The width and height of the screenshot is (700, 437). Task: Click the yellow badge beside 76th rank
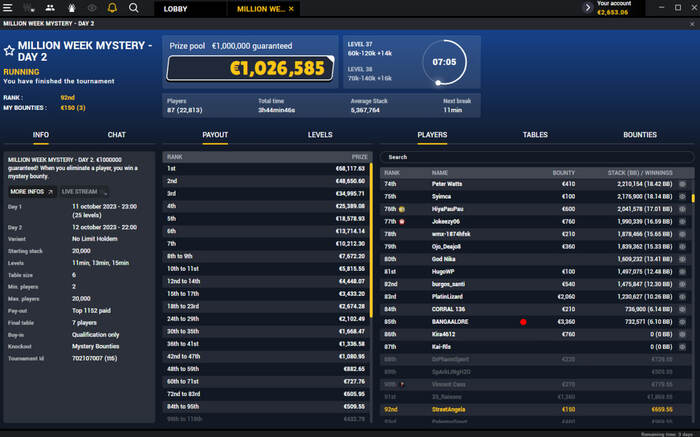coord(402,209)
